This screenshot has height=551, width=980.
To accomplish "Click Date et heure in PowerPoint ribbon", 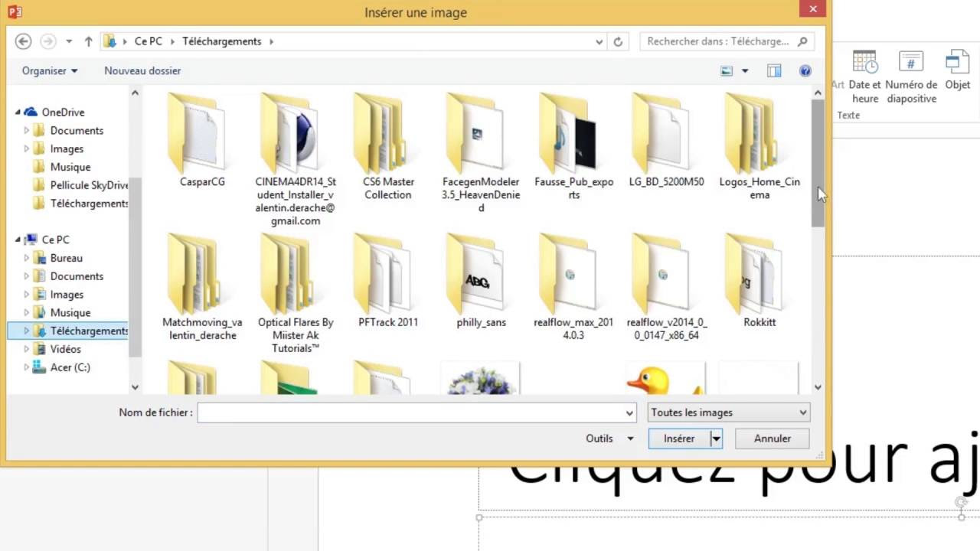I will 864,77.
